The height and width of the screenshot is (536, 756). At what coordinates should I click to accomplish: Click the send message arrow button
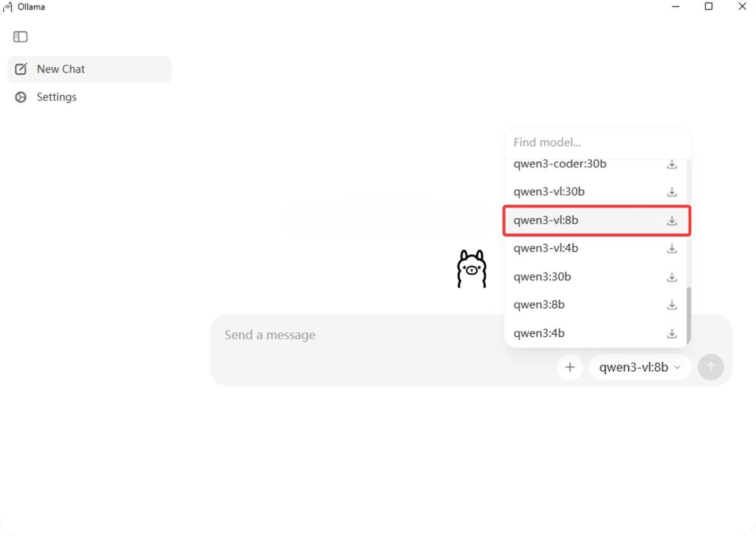coord(710,367)
